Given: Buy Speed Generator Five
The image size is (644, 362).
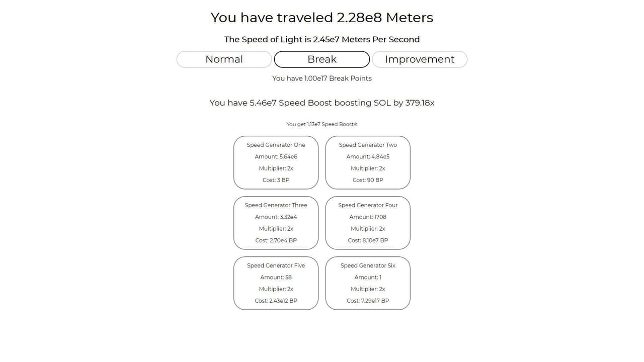Looking at the screenshot, I should [x=276, y=283].
